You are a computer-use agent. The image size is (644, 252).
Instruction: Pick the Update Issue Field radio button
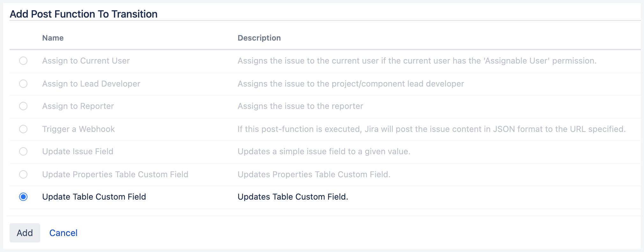pyautogui.click(x=23, y=151)
